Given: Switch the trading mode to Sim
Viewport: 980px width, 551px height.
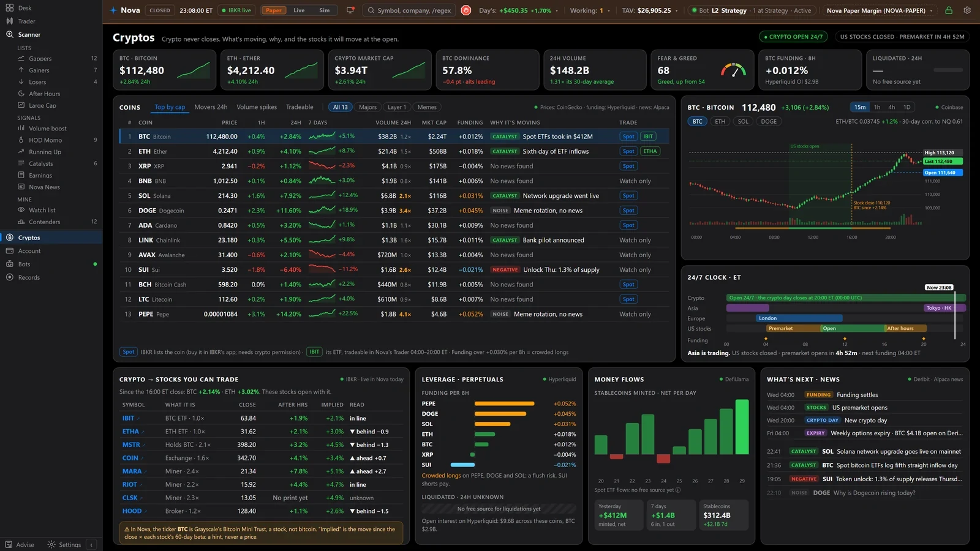Looking at the screenshot, I should pyautogui.click(x=324, y=10).
